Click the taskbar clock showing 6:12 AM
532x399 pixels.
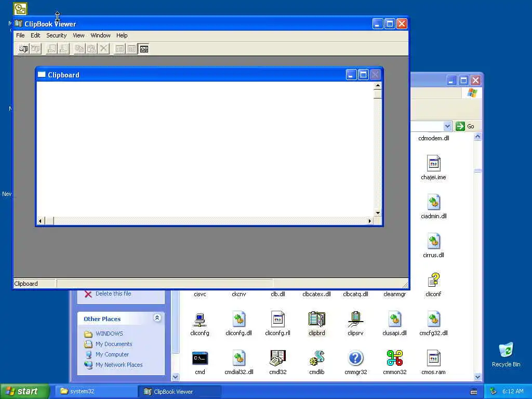click(x=513, y=392)
